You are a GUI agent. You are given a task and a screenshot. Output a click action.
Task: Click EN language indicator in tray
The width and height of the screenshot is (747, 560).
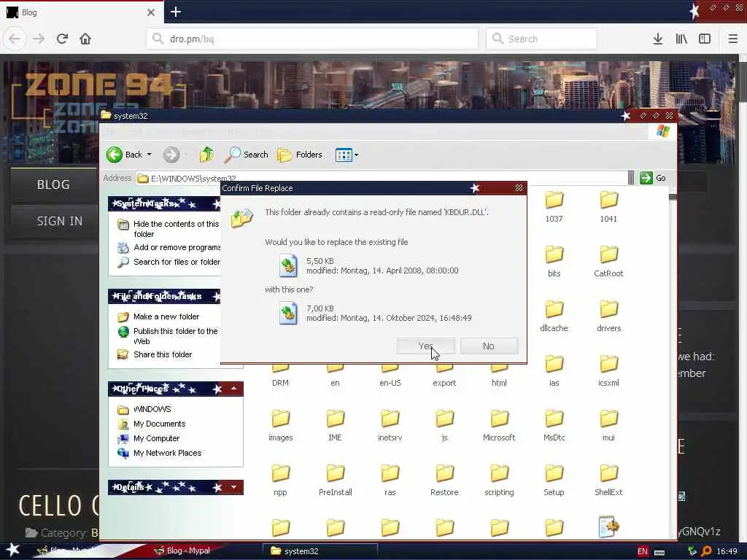click(x=642, y=551)
